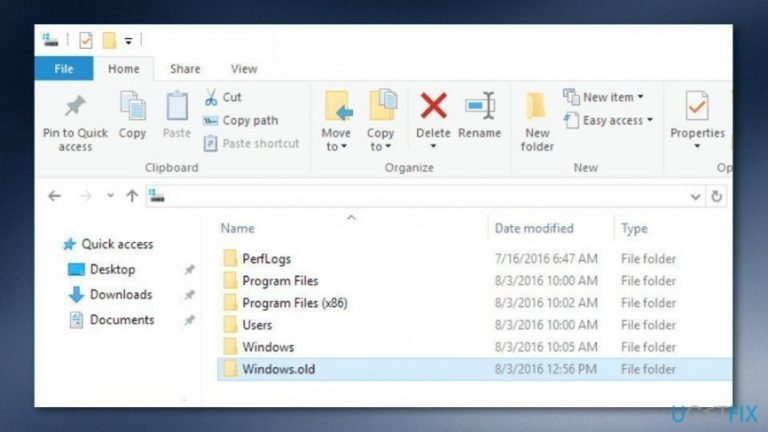Viewport: 768px width, 432px height.
Task: Click the 8/3/2016 10:02 AM date cell
Action: [x=546, y=303]
